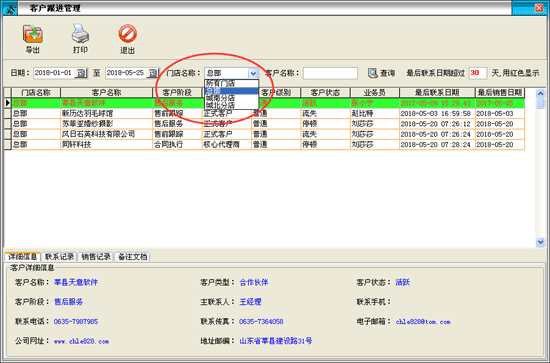
Task: Open calendar picker for end date 2018-05-25
Action: coord(153,73)
